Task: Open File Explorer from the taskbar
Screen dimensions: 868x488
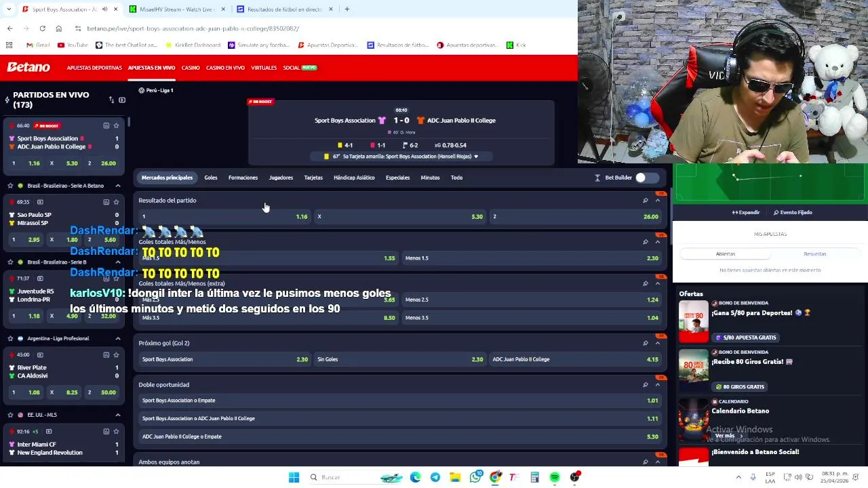Action: coord(455,477)
